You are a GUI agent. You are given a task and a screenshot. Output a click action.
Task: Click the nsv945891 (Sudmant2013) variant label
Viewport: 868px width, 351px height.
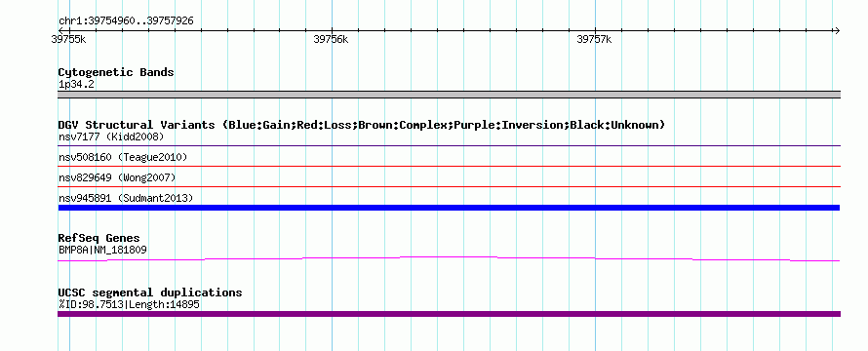(126, 198)
